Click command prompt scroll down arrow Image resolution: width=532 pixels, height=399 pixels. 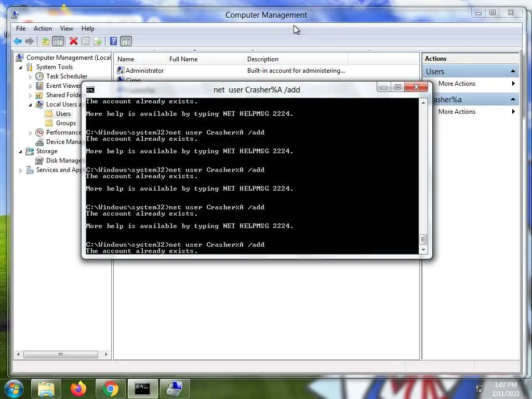[423, 250]
